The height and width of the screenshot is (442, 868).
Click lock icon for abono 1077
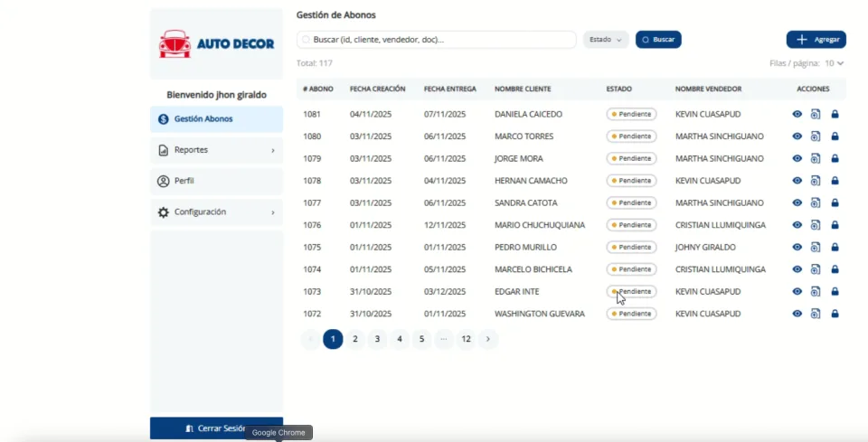pos(835,202)
